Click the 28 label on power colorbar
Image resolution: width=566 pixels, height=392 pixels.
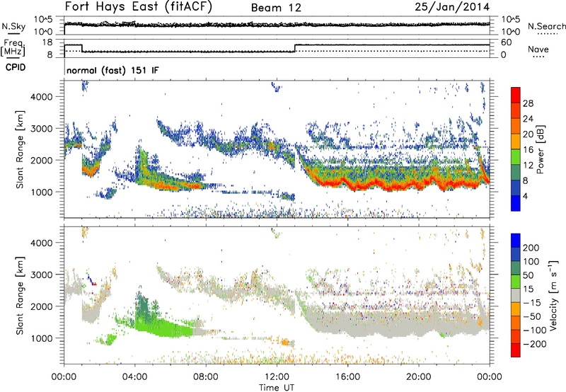[528, 103]
